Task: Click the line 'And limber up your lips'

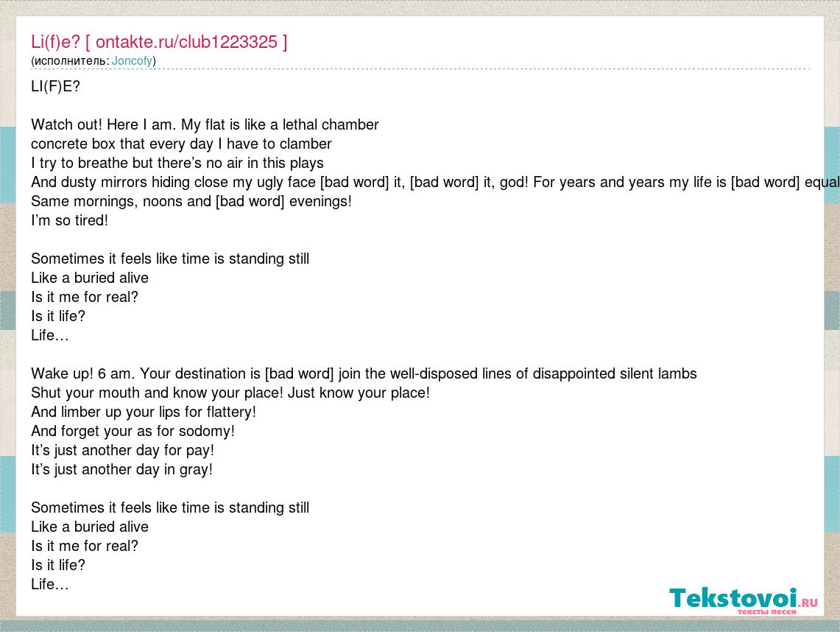Action: (144, 412)
